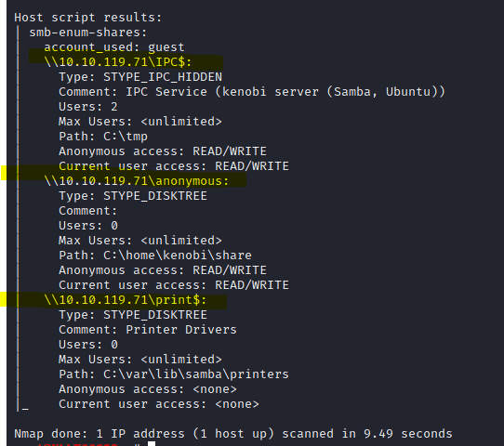504x446 pixels.
Task: Click the terminal cursor block at the prompt
Action: coord(152,443)
